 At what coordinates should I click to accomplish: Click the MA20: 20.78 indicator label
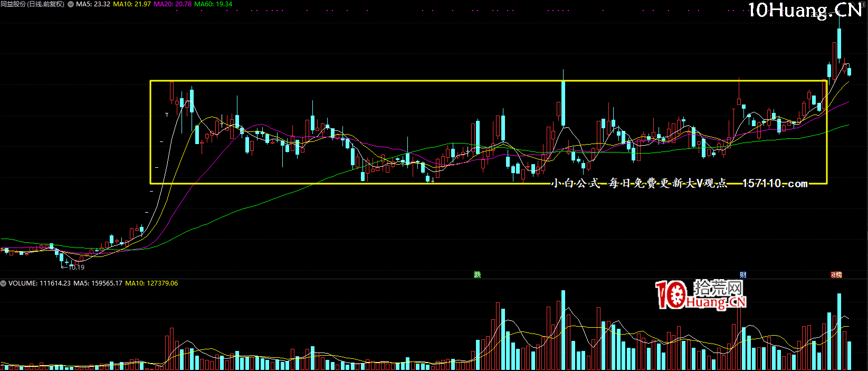(173, 4)
